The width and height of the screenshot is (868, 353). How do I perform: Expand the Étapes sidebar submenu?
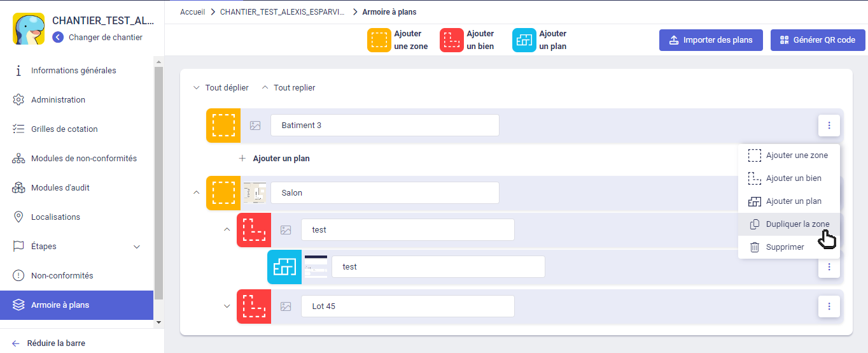coord(136,247)
